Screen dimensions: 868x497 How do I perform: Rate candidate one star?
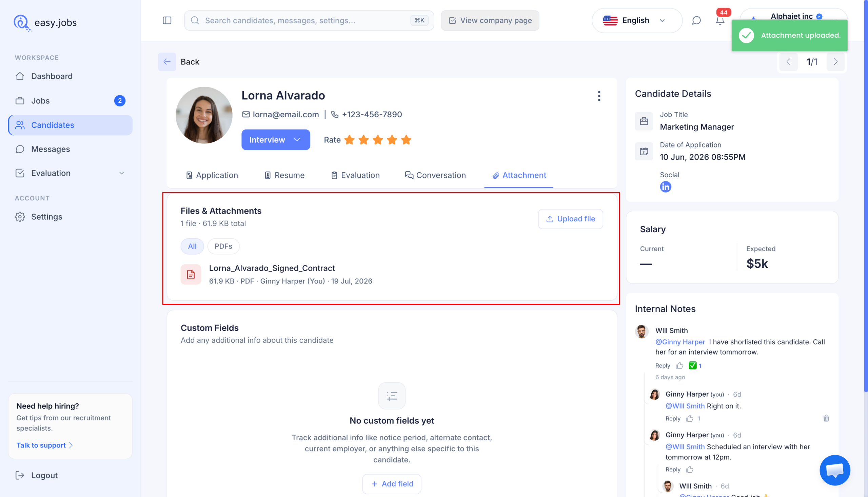click(350, 140)
